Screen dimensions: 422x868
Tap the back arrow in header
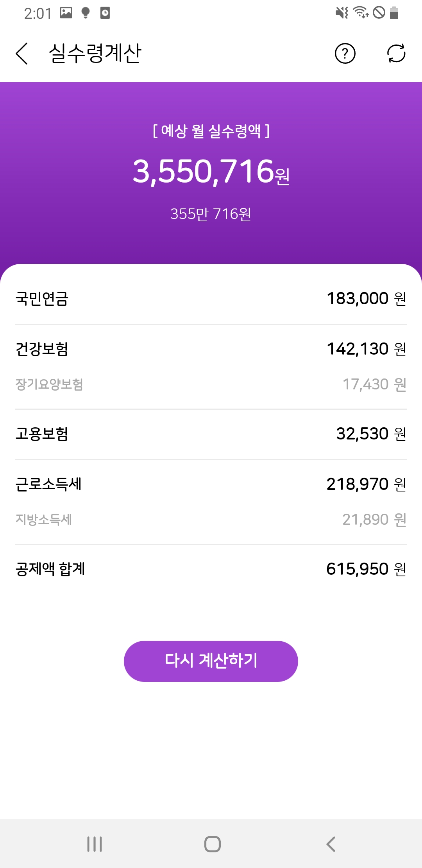point(22,54)
